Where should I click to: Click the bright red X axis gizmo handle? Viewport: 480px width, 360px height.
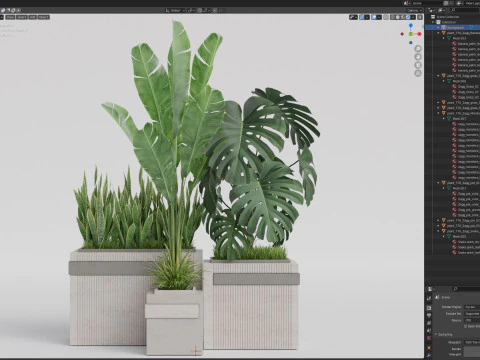(419, 34)
